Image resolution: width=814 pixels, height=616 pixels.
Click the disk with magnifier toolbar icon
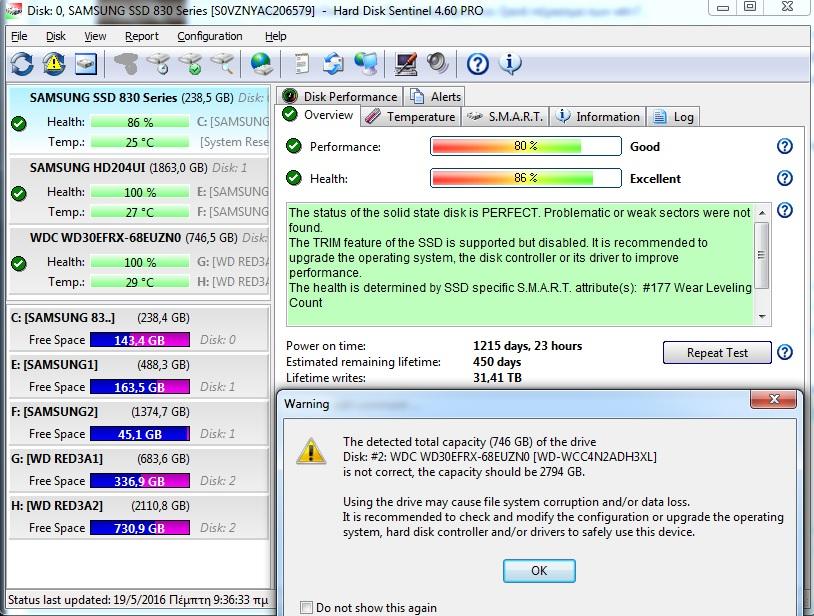tap(222, 64)
